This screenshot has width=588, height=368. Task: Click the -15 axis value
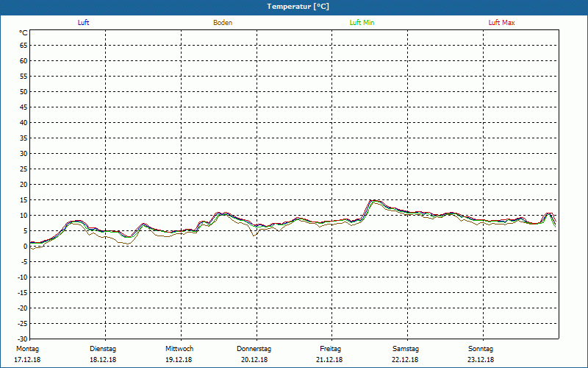click(23, 292)
